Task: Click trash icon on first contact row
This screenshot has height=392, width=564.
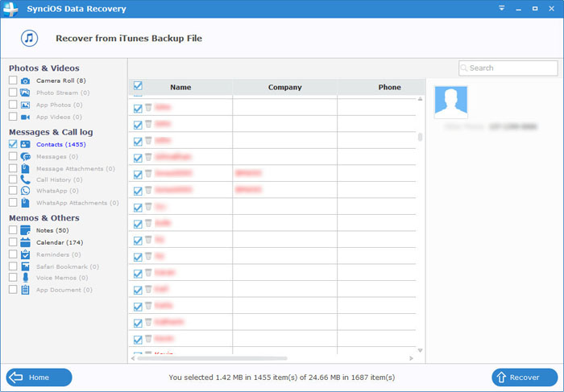Action: click(148, 107)
